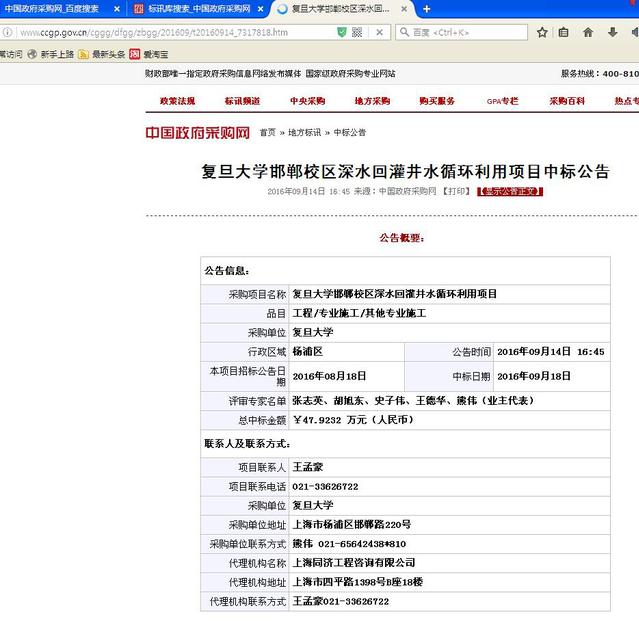
Task: Click the bookmark star icon
Action: [x=542, y=32]
